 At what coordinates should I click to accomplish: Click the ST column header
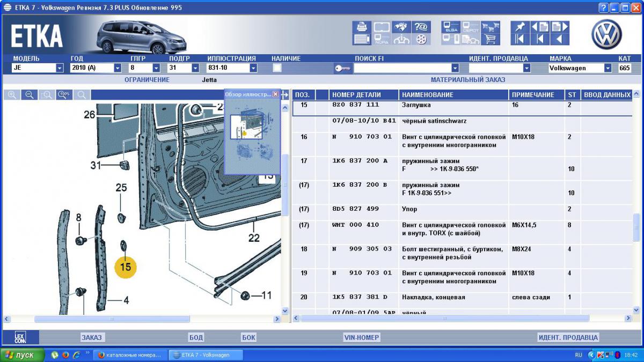click(x=572, y=95)
